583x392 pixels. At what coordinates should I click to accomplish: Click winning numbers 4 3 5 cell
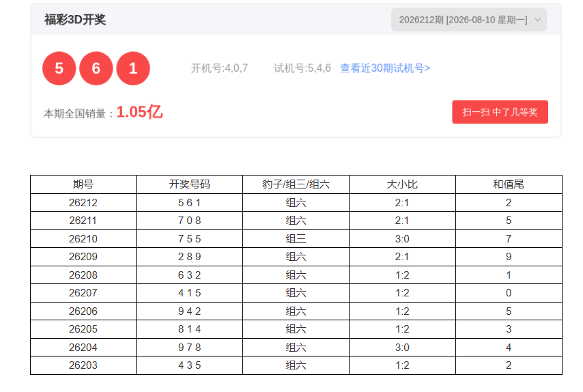click(189, 365)
